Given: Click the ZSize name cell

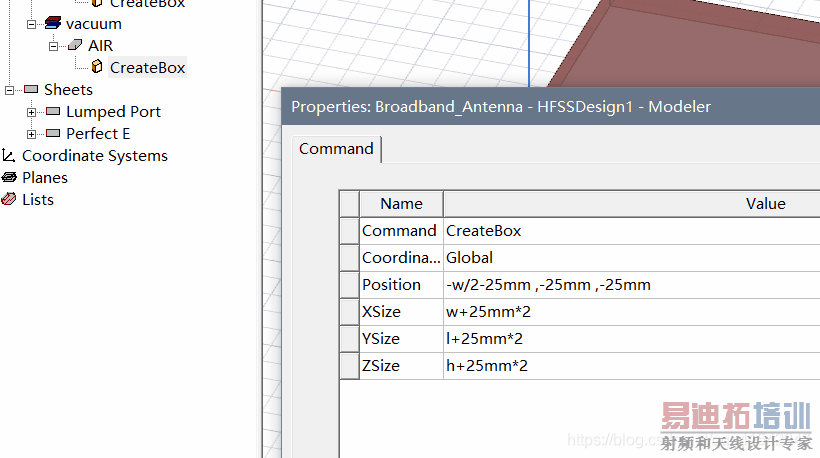Looking at the screenshot, I should [401, 366].
